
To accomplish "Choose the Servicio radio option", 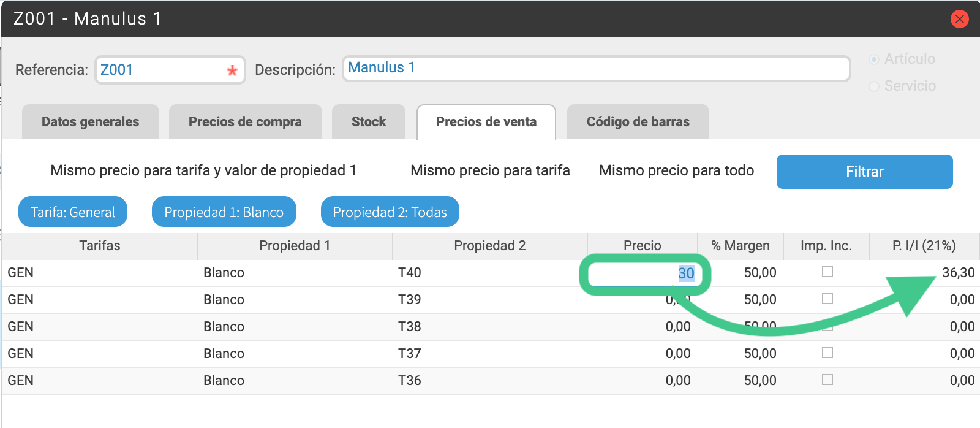I will tap(874, 86).
